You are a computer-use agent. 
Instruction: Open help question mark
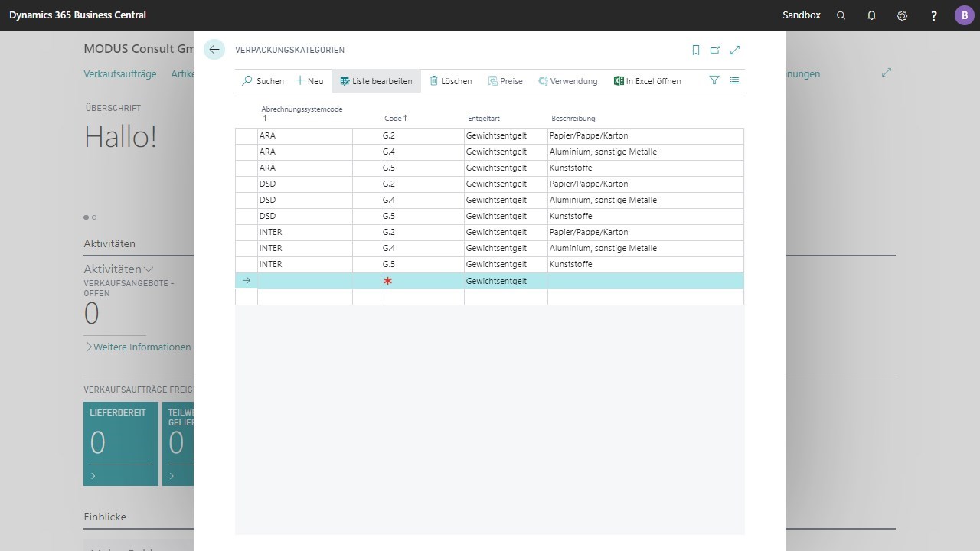[x=933, y=15]
